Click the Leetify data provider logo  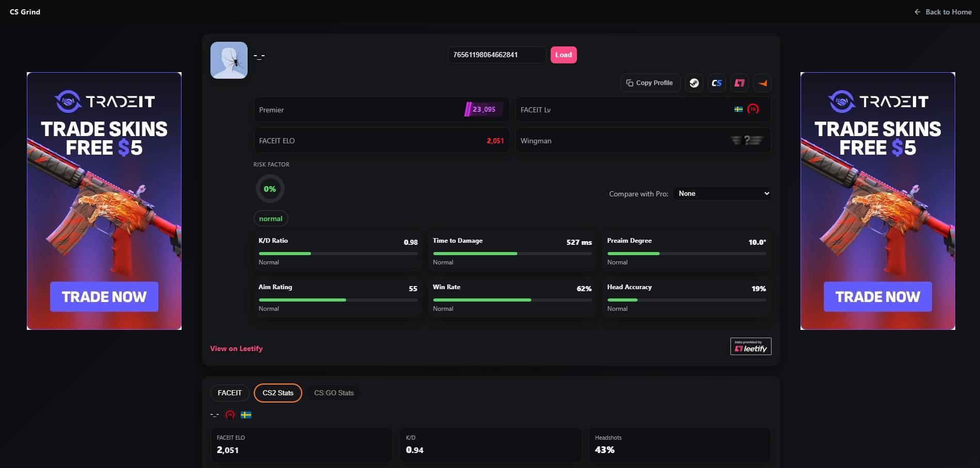(750, 346)
